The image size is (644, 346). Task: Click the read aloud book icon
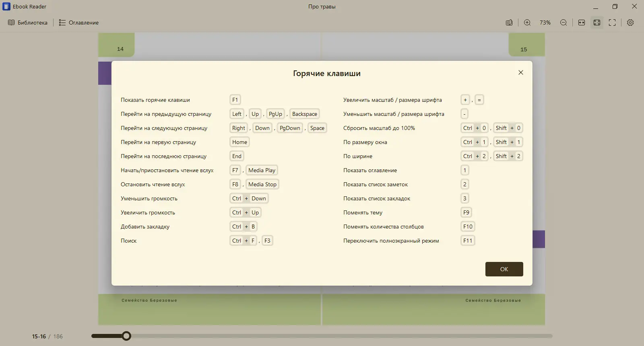coord(509,23)
